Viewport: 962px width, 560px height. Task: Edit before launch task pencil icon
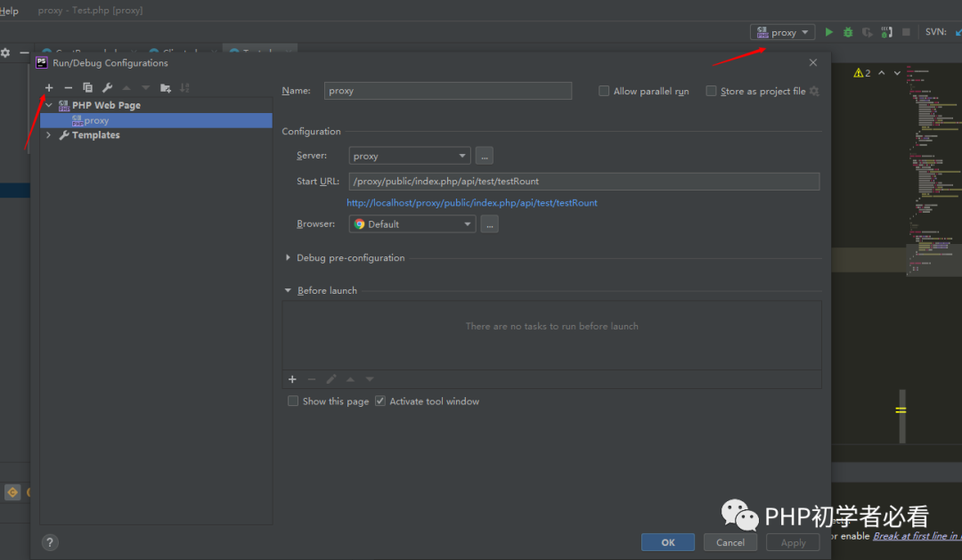[x=331, y=379]
